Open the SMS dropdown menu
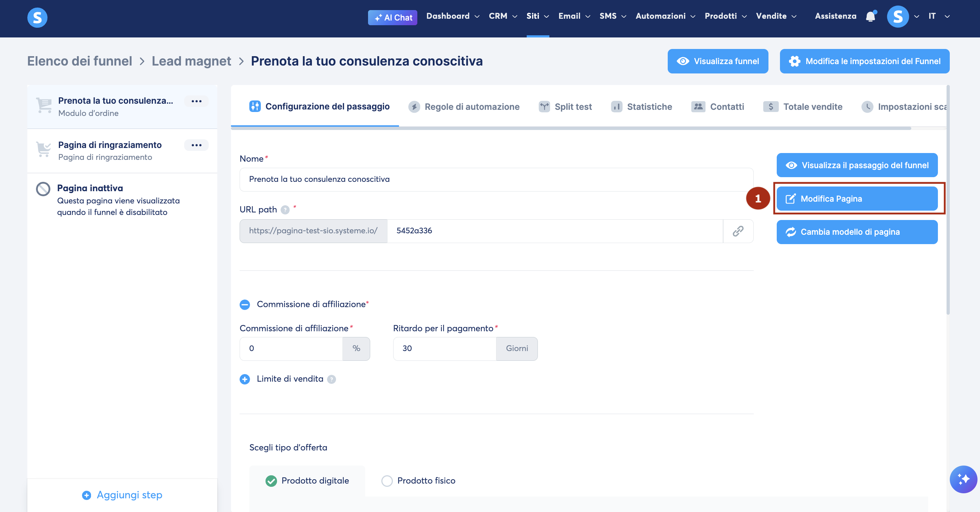Viewport: 980px width, 512px height. click(612, 16)
